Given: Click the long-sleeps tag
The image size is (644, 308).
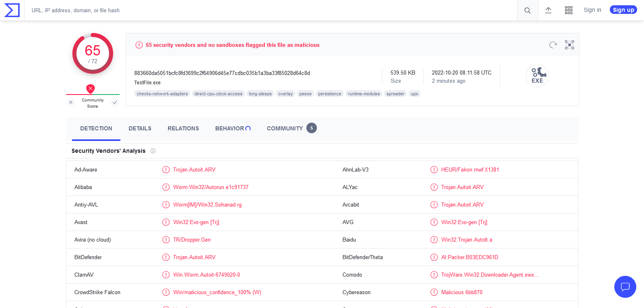Looking at the screenshot, I should click(x=260, y=94).
